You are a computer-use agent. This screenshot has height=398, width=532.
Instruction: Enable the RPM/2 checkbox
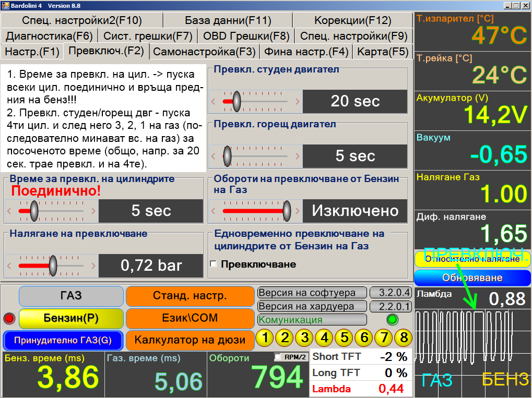pyautogui.click(x=278, y=357)
